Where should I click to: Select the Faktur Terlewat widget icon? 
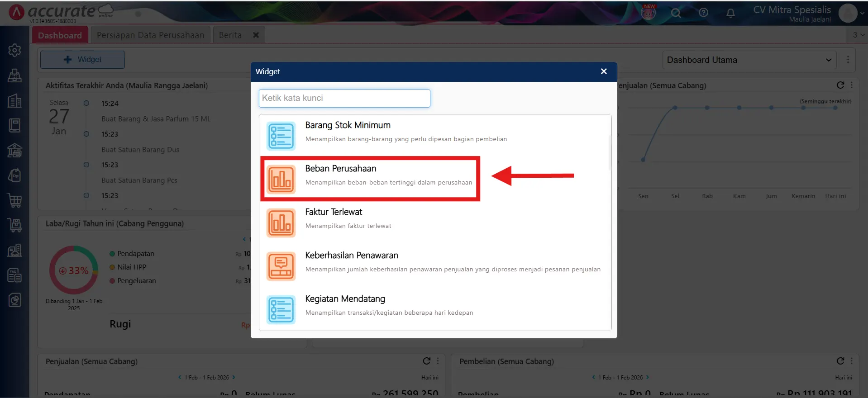tap(281, 223)
